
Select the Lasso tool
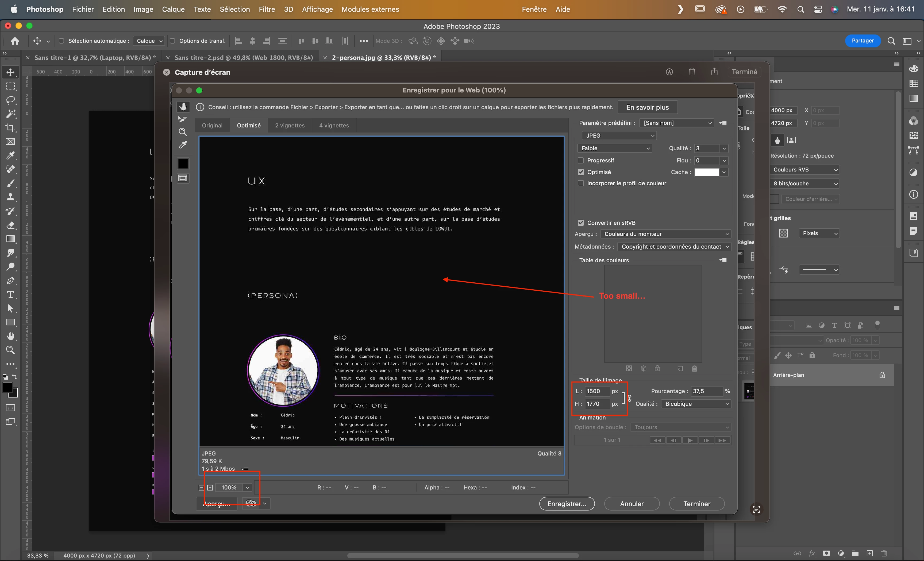click(10, 100)
